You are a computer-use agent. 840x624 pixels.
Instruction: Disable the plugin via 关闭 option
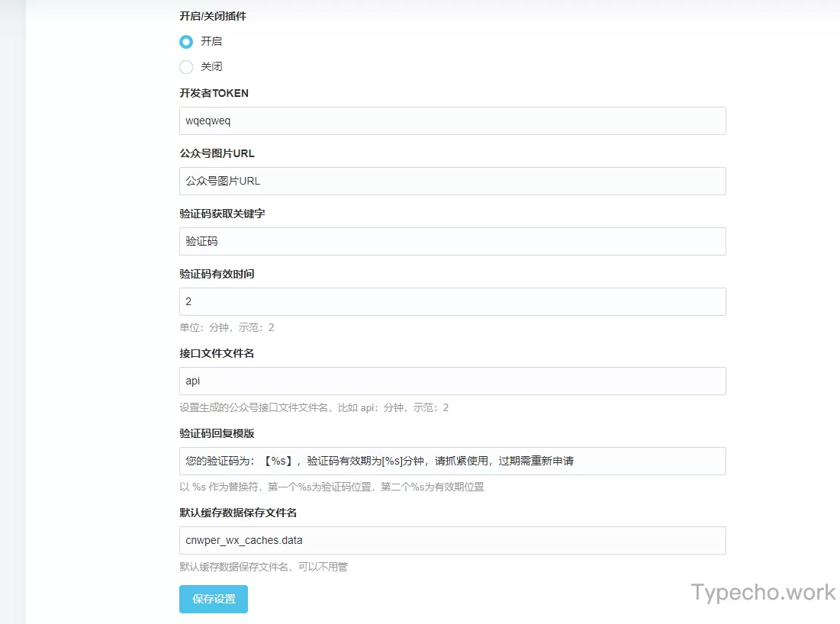185,66
